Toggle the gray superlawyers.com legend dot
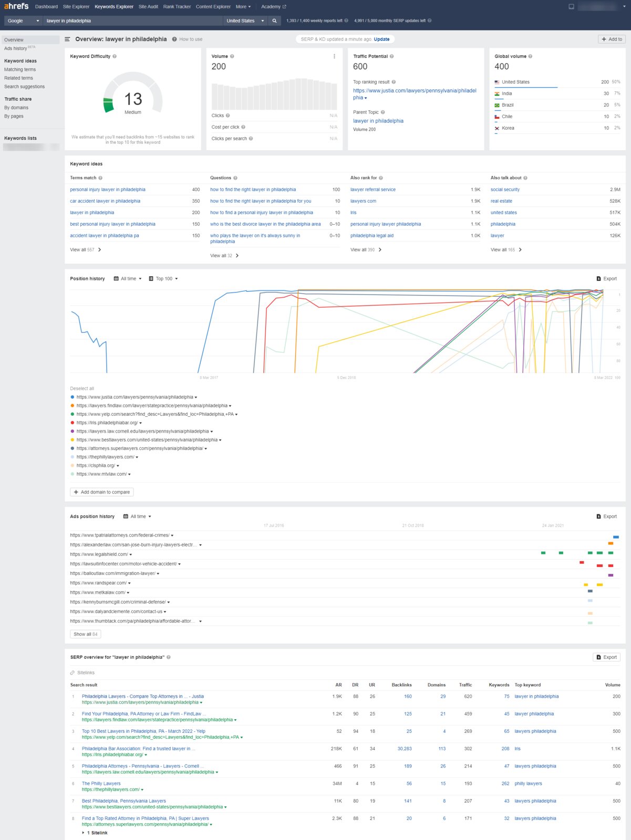The image size is (631, 840). pyautogui.click(x=73, y=448)
